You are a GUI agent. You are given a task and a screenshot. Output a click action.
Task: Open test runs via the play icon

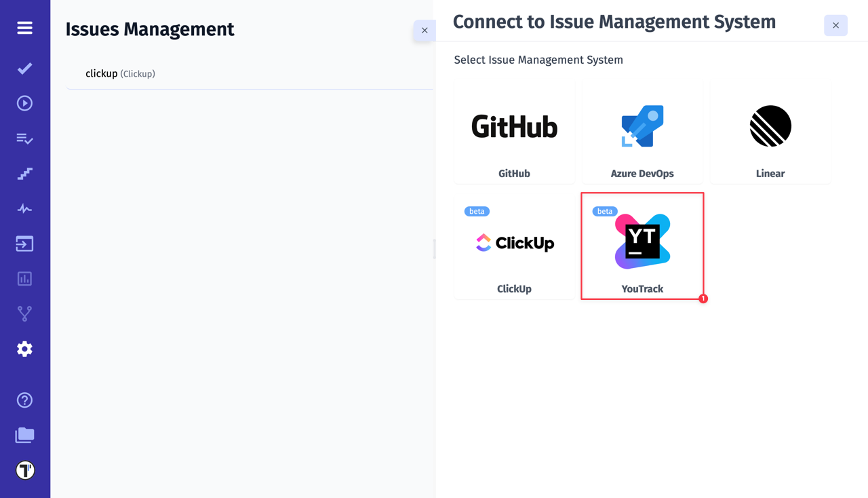pos(24,102)
